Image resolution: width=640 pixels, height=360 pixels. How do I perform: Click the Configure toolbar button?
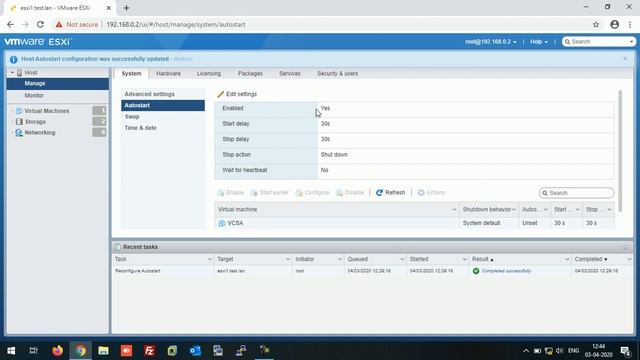click(x=312, y=193)
